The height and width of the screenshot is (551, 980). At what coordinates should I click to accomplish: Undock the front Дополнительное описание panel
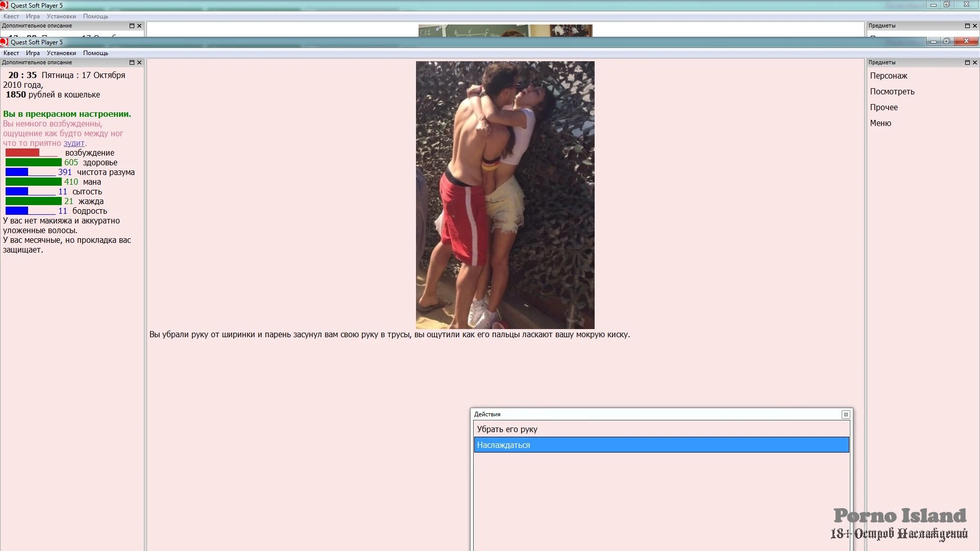[132, 62]
